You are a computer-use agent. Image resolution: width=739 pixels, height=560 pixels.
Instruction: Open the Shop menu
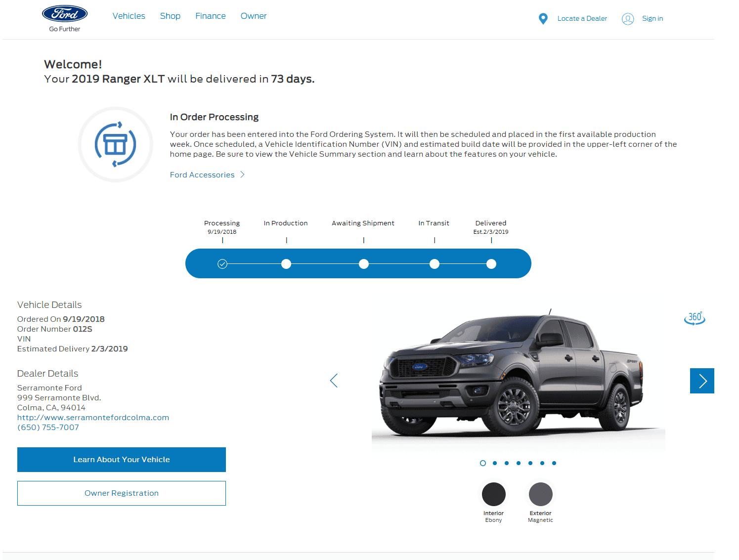[x=170, y=16]
